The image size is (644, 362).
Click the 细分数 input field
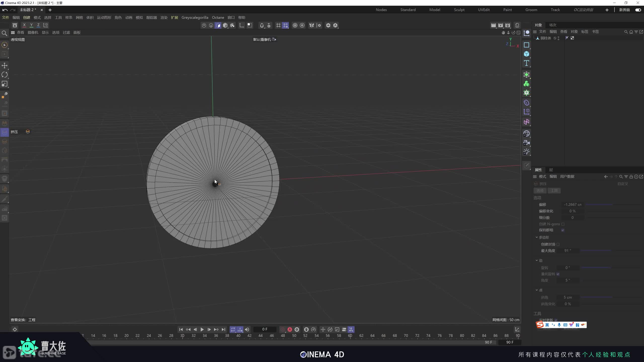pos(572,218)
